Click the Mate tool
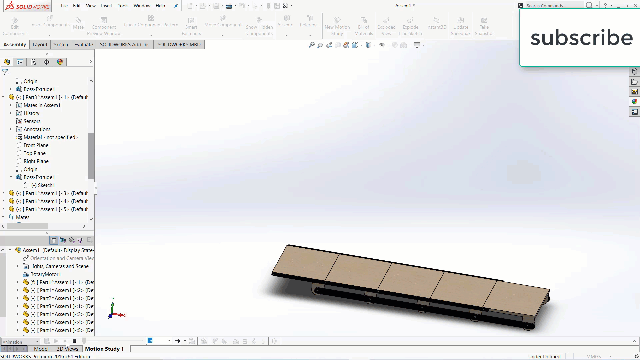This screenshot has width=640, height=360. (x=78, y=24)
